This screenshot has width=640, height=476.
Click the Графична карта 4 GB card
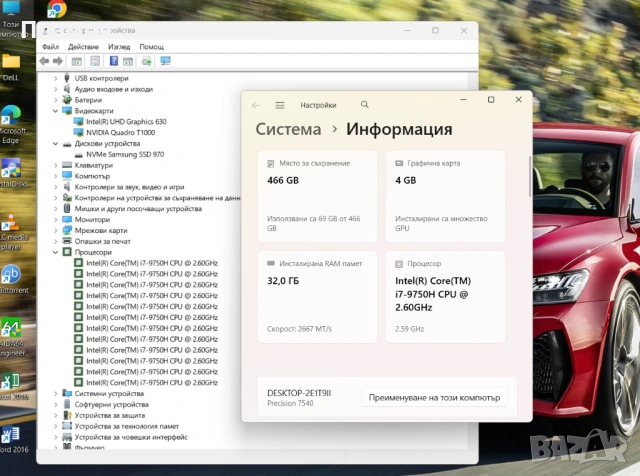coord(445,196)
